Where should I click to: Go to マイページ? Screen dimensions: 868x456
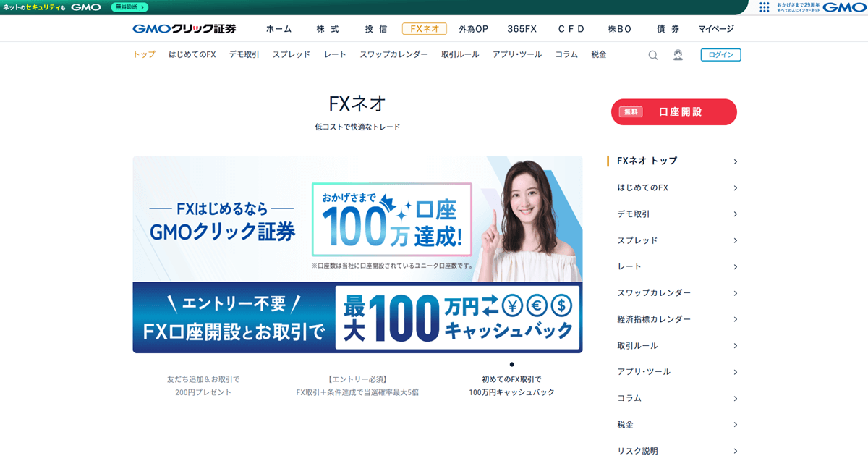716,29
